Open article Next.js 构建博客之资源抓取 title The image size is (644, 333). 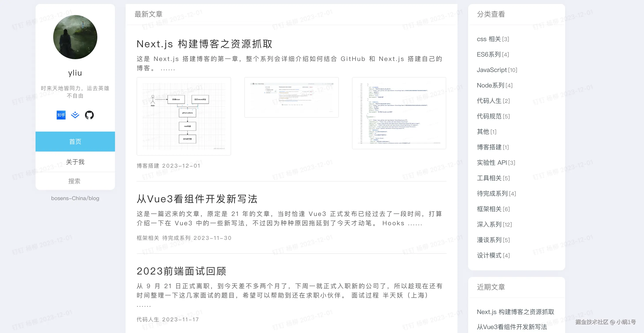204,44
